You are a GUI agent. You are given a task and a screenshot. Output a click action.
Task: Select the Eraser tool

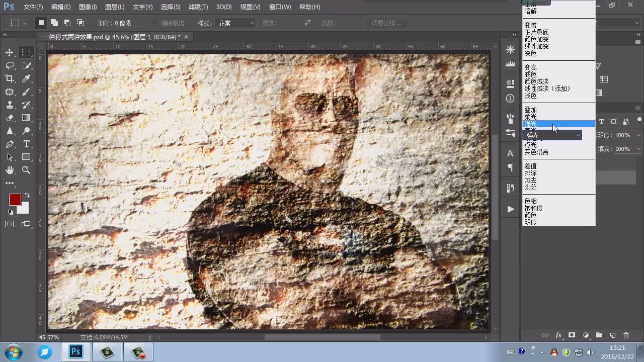(10, 118)
